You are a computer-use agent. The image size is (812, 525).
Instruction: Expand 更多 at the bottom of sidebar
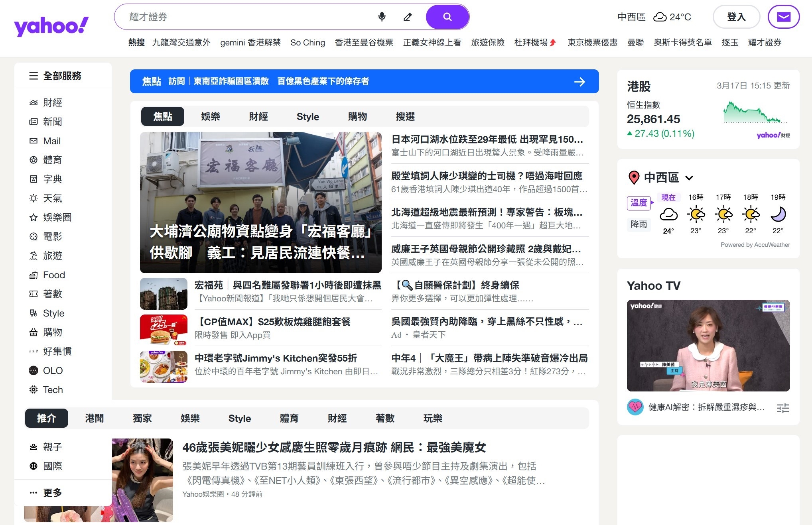[x=52, y=492]
